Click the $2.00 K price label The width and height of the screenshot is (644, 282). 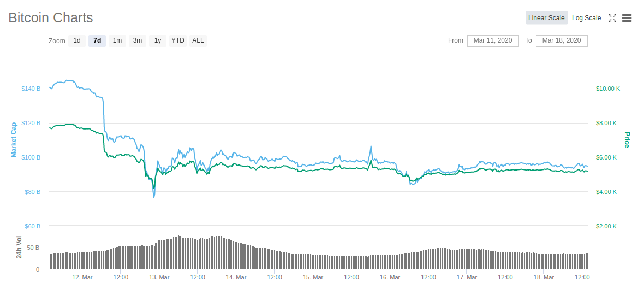[606, 226]
